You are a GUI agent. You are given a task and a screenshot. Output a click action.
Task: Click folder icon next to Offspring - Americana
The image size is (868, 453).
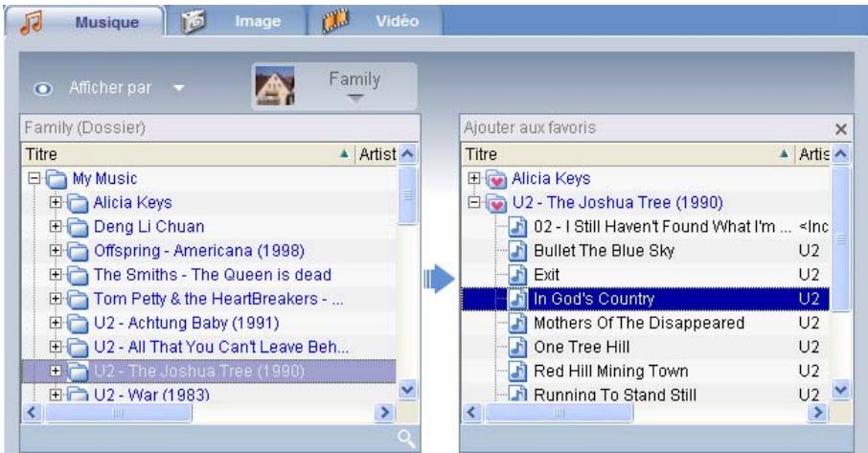(78, 251)
